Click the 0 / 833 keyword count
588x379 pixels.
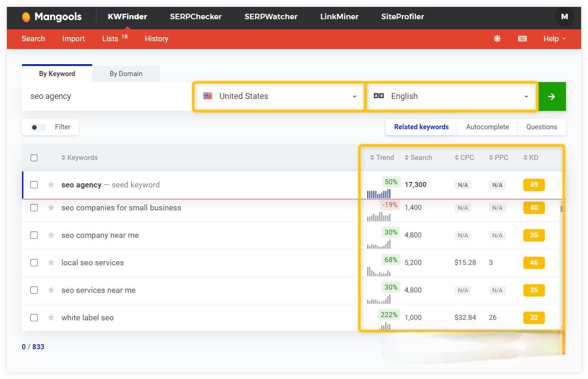(33, 347)
